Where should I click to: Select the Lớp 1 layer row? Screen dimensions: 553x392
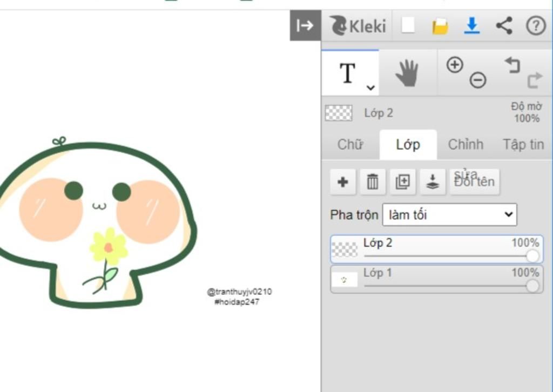pos(436,279)
